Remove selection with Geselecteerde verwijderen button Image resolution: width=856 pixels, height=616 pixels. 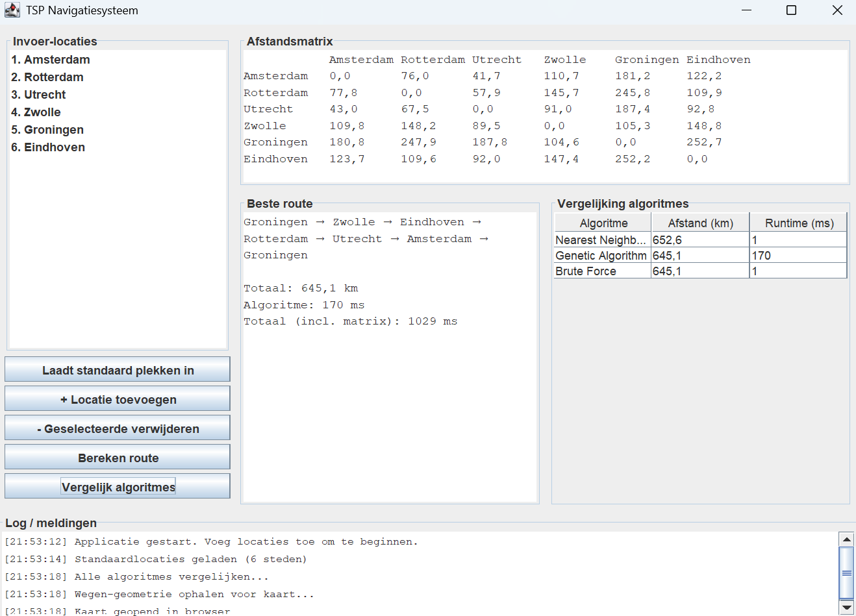pyautogui.click(x=118, y=428)
